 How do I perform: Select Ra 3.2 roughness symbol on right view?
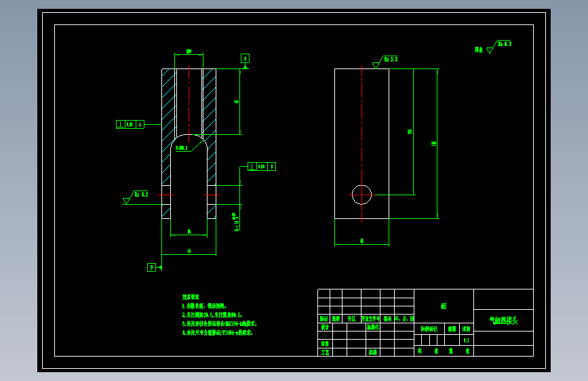pyautogui.click(x=385, y=62)
